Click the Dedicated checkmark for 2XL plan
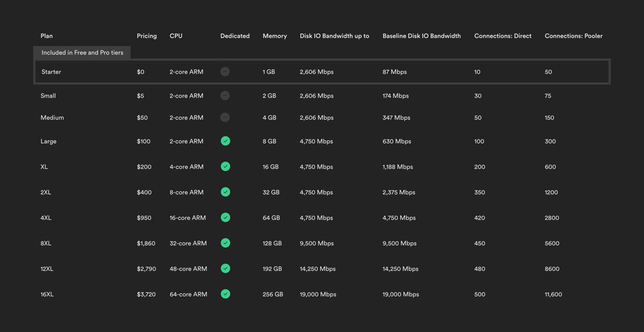The height and width of the screenshot is (332, 644). (x=225, y=192)
